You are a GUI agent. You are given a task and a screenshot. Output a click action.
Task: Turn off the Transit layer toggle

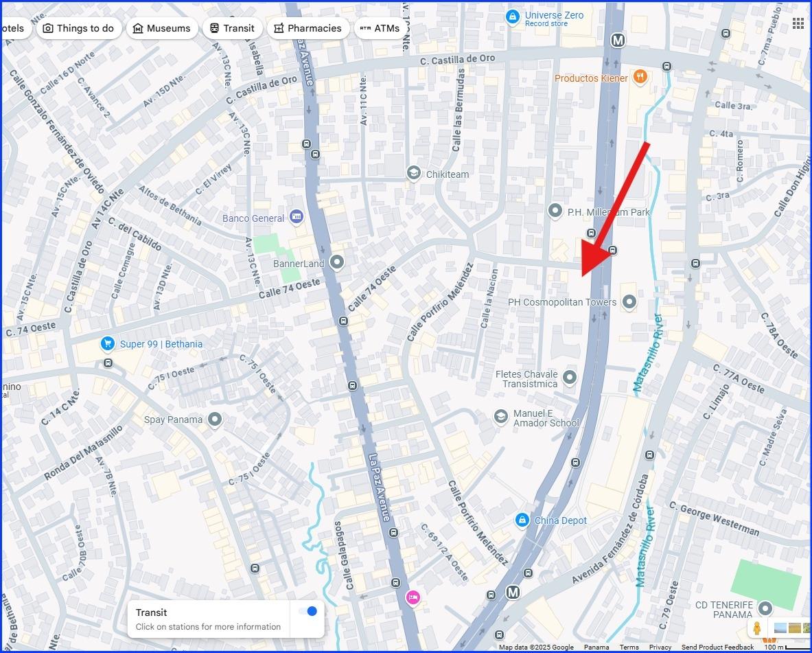[x=308, y=611]
